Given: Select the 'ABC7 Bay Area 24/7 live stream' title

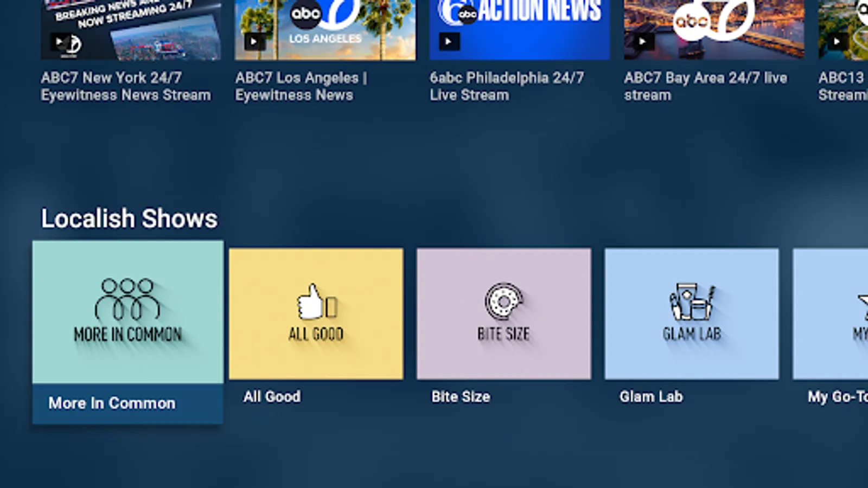Looking at the screenshot, I should [705, 86].
